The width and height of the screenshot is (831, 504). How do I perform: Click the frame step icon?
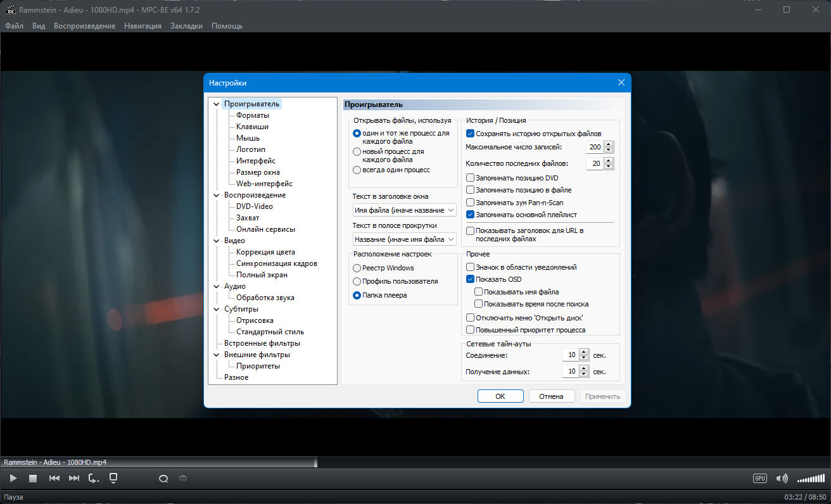(94, 479)
